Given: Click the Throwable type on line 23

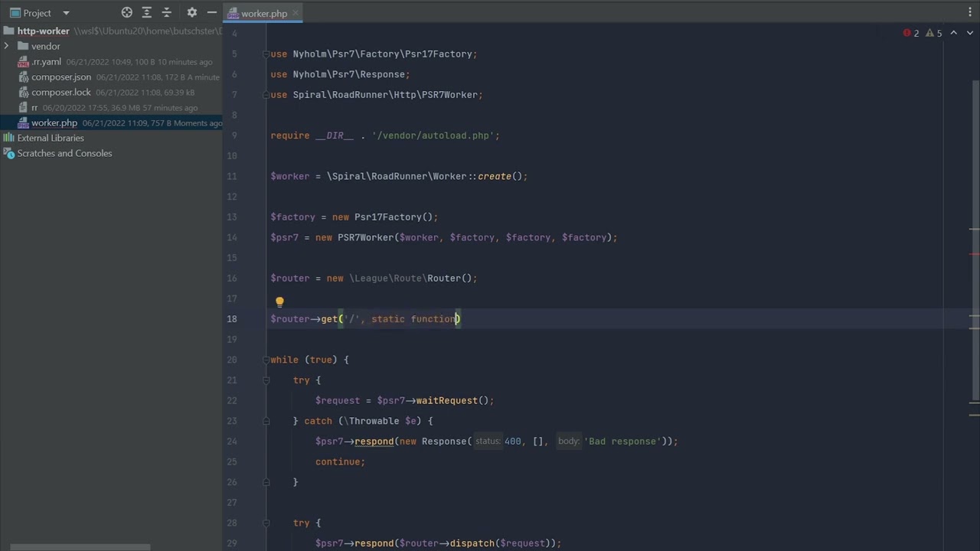Looking at the screenshot, I should click(374, 421).
